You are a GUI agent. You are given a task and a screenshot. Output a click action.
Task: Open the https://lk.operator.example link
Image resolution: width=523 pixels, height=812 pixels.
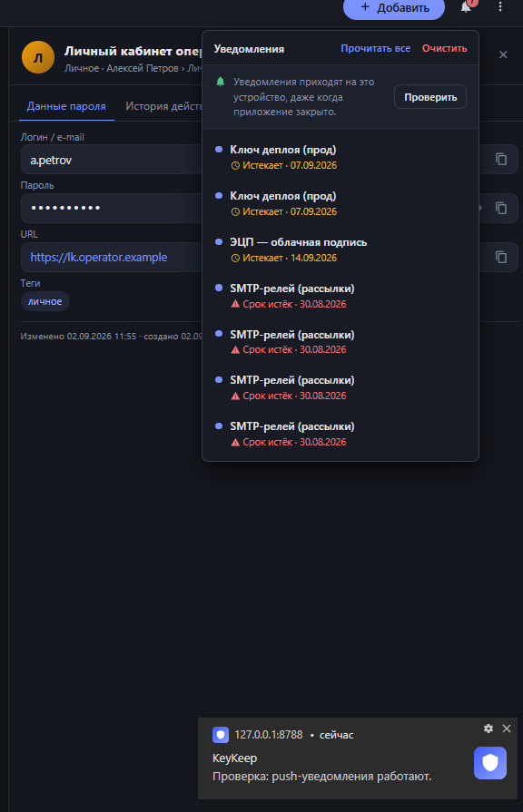(98, 258)
